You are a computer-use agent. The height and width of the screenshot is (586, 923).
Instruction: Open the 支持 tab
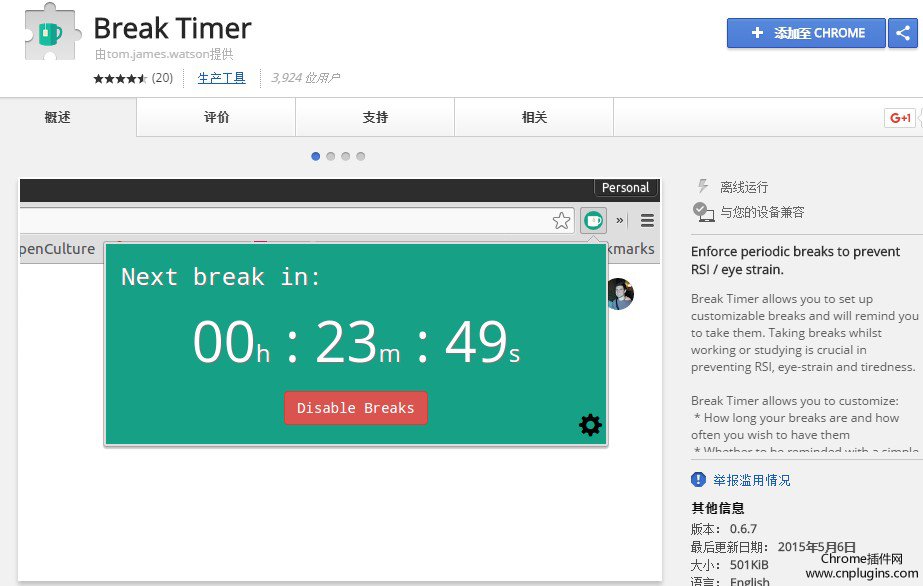point(375,117)
